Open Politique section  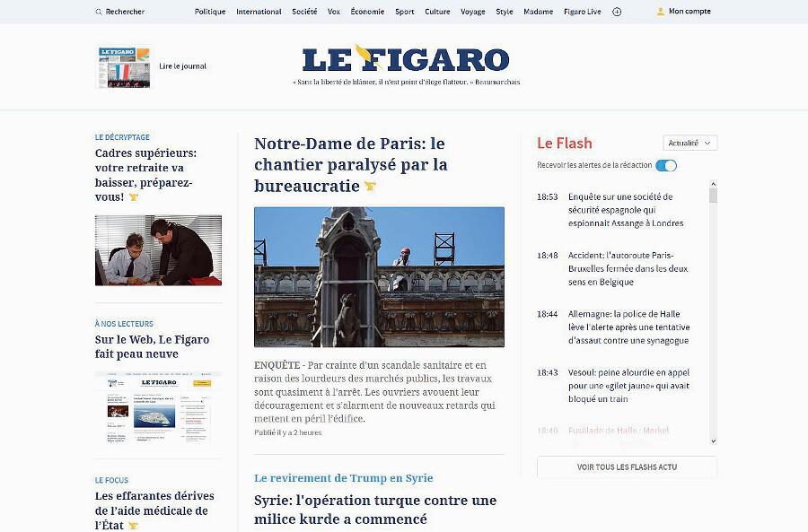pyautogui.click(x=210, y=12)
